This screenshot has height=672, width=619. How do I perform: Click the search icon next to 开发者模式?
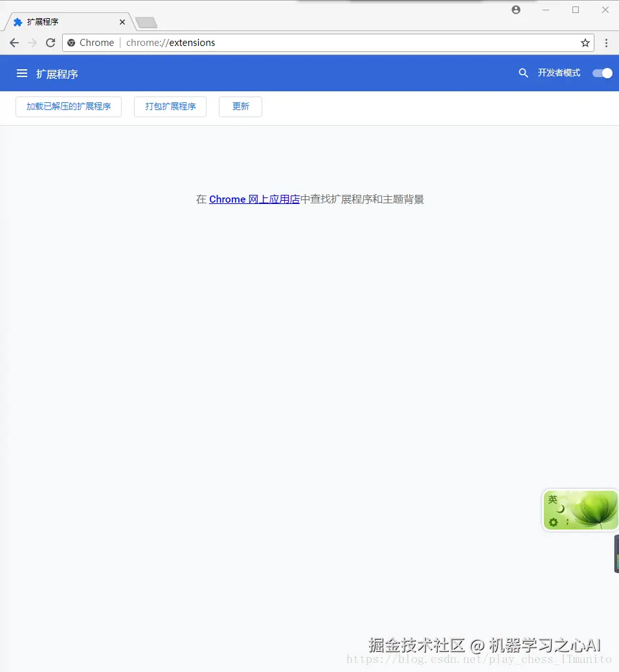(x=524, y=73)
